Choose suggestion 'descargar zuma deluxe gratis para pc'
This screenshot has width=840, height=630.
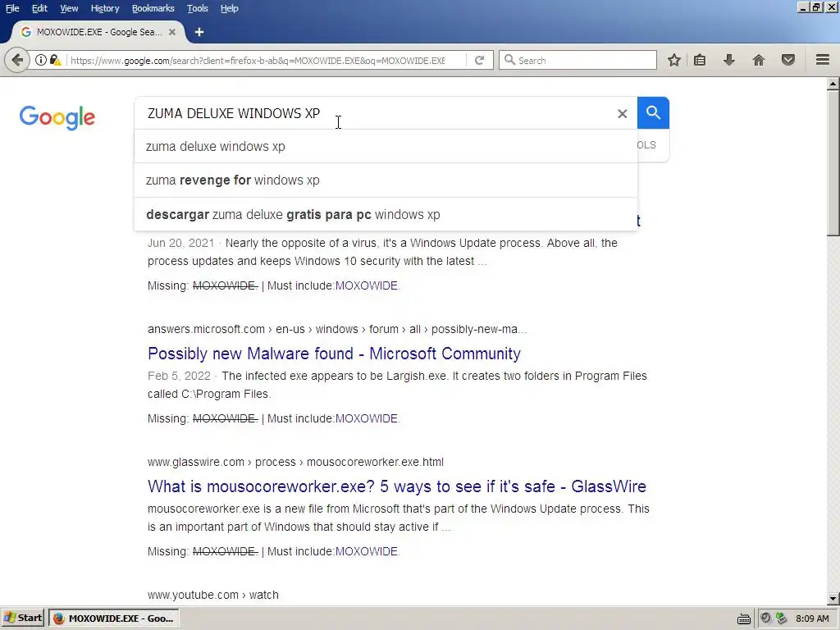(386, 214)
